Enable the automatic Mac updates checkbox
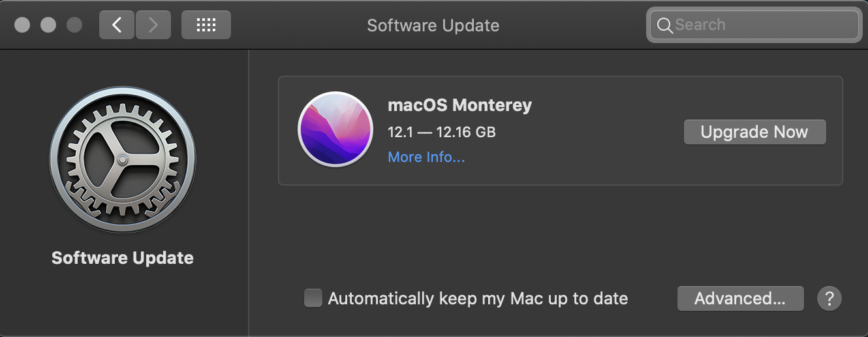 [x=313, y=298]
